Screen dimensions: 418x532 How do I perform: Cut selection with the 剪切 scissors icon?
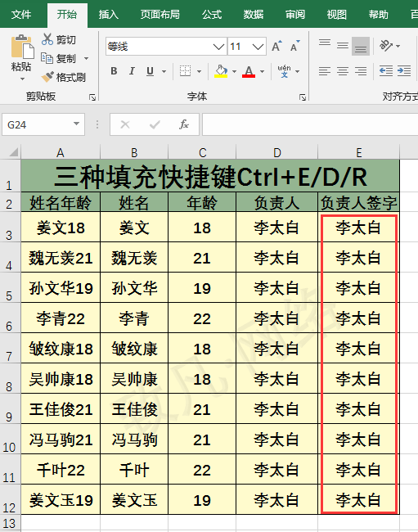pos(47,39)
